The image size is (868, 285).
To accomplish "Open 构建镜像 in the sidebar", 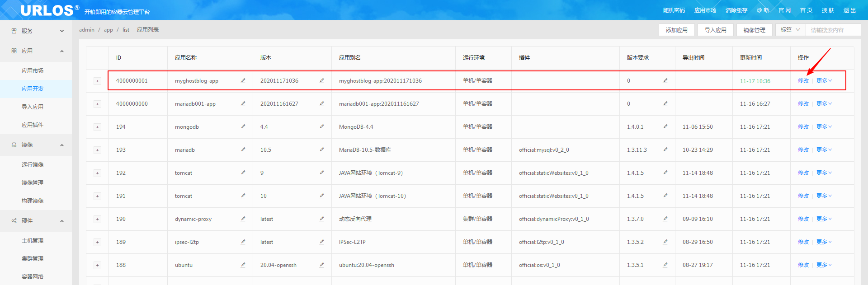I will [x=33, y=201].
